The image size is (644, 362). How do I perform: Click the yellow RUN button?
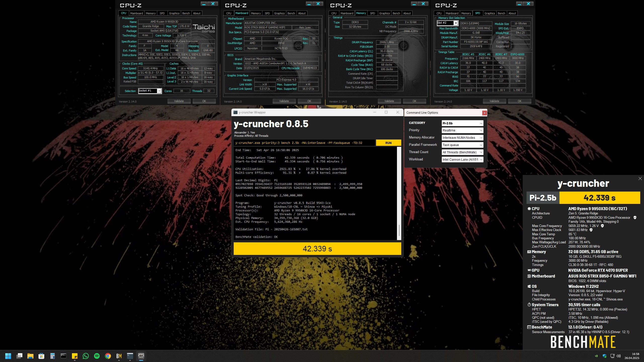388,143
